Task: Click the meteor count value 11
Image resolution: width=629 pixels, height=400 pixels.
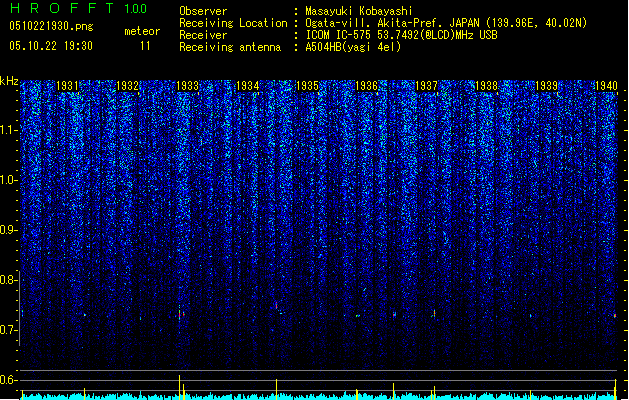Action: pos(145,46)
